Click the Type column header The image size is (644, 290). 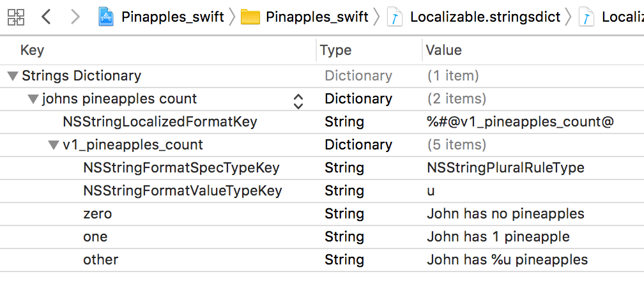pyautogui.click(x=336, y=50)
